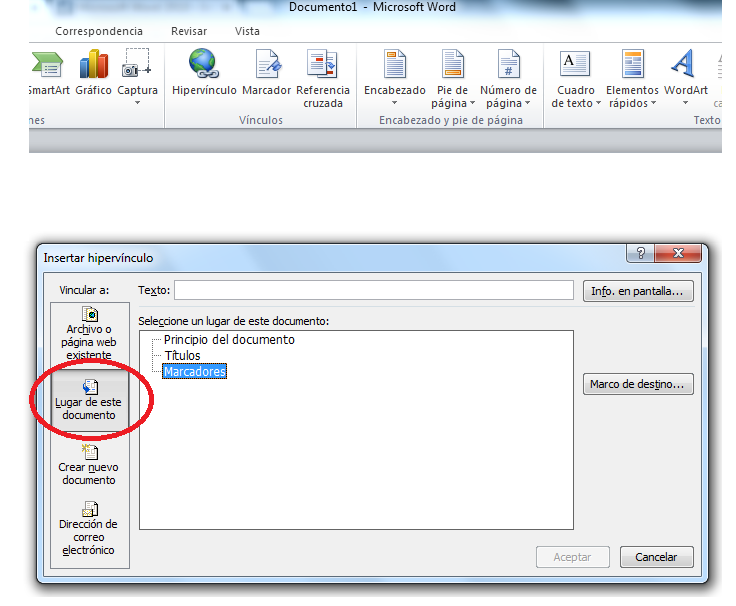Insert WordArt text
Image resolution: width=736 pixels, height=606 pixels.
(x=686, y=77)
